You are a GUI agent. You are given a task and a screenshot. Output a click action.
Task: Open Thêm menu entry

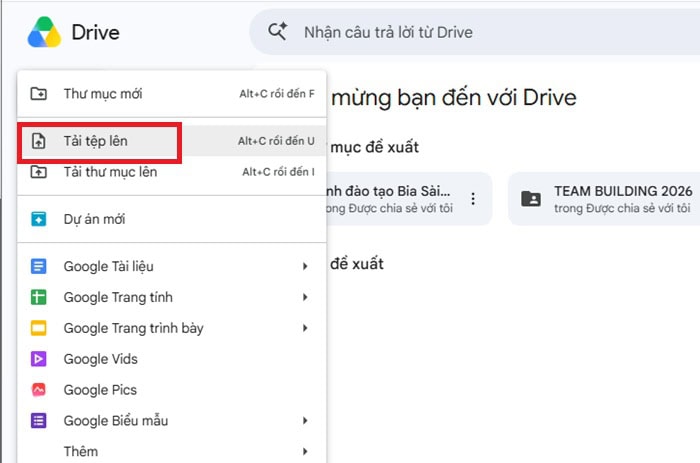[172, 451]
